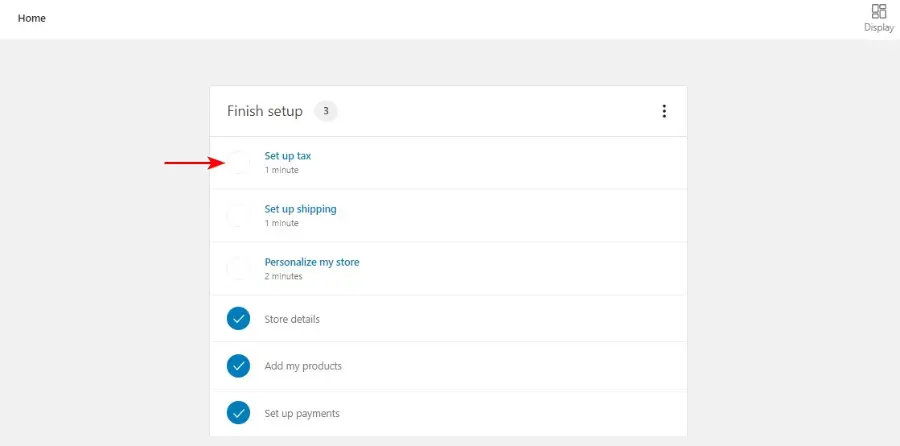Click the empty circle beside Set up shipping
The width and height of the screenshot is (900, 446).
(x=239, y=216)
